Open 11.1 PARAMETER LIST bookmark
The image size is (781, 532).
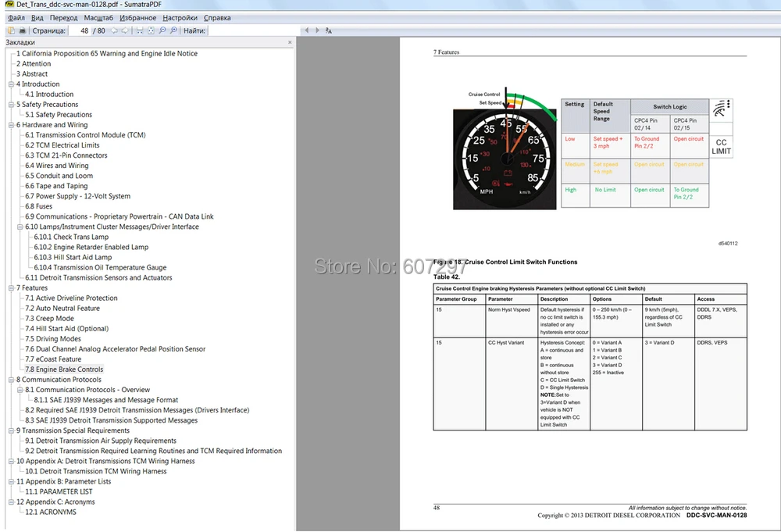[x=59, y=491]
